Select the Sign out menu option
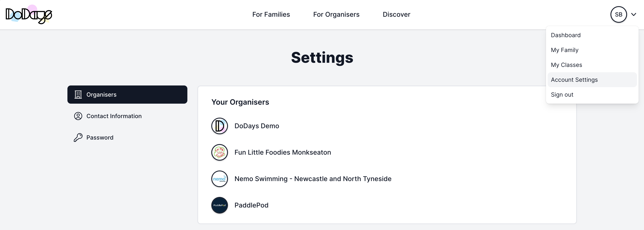644x230 pixels. (562, 94)
